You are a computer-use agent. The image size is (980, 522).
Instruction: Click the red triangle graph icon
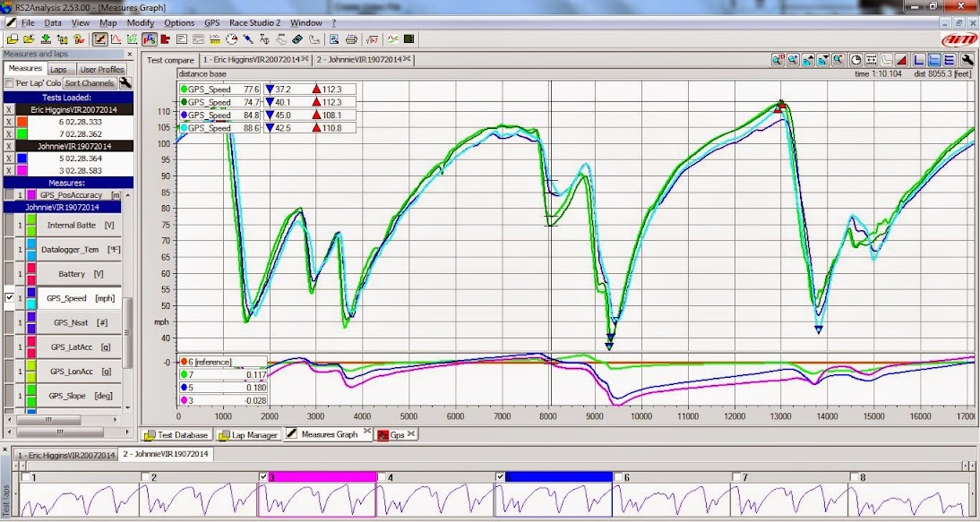[x=902, y=60]
